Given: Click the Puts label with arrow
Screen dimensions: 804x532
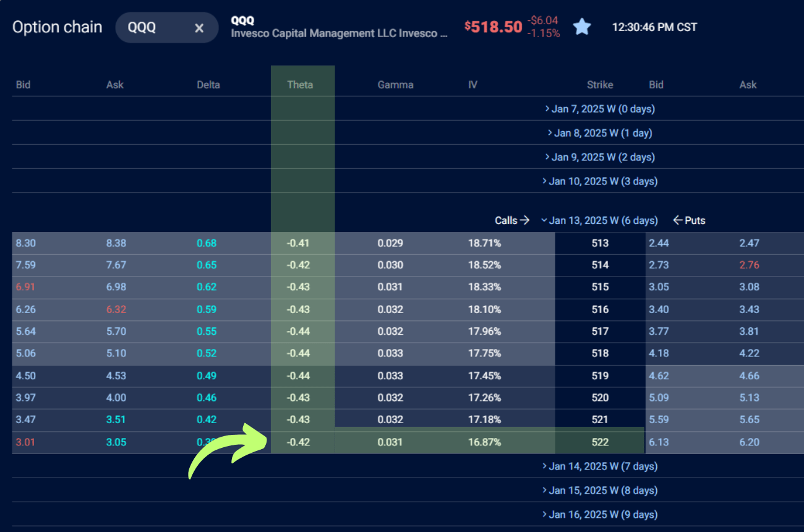Looking at the screenshot, I should coord(689,220).
